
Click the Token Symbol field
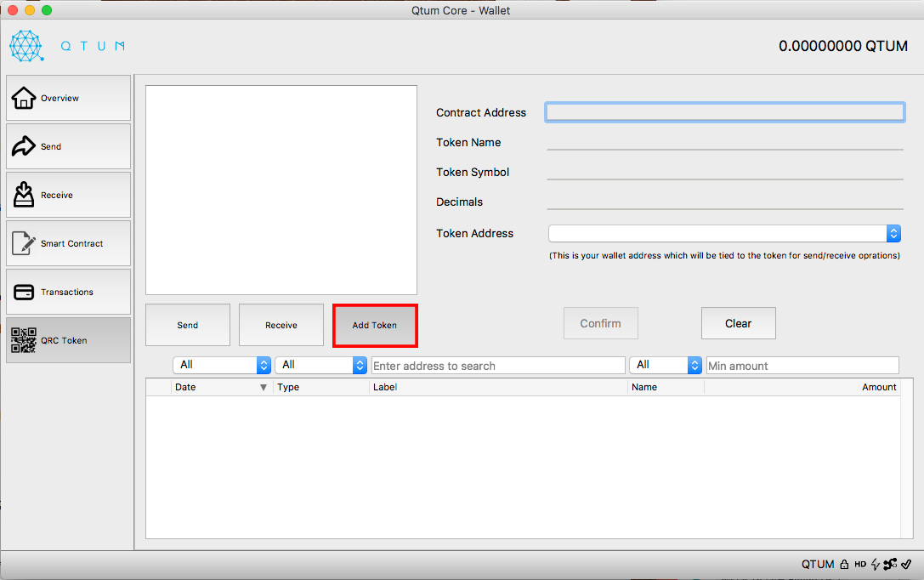(725, 172)
